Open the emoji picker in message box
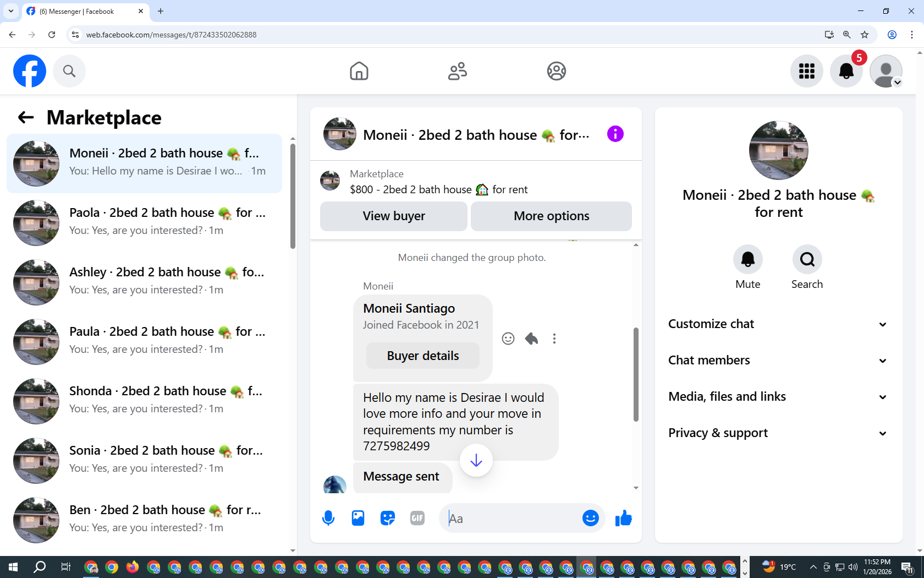924x578 pixels. point(590,518)
